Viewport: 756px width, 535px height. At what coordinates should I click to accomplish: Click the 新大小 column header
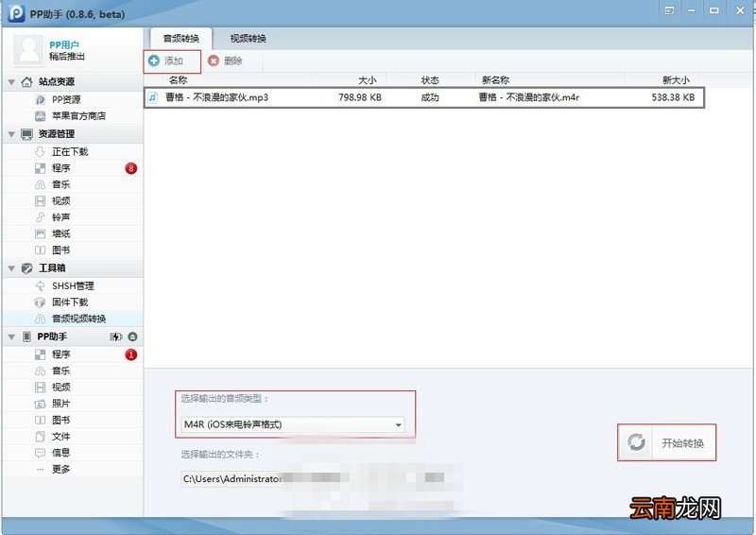click(676, 80)
